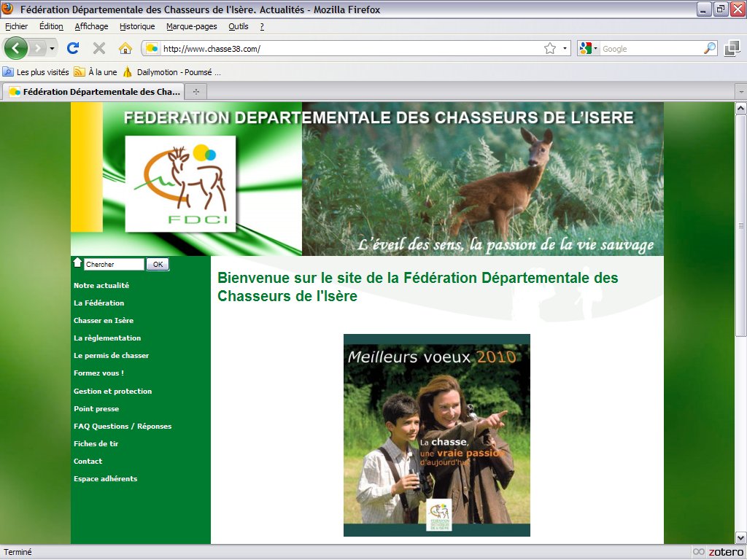Go to the Firefox home page

(125, 48)
